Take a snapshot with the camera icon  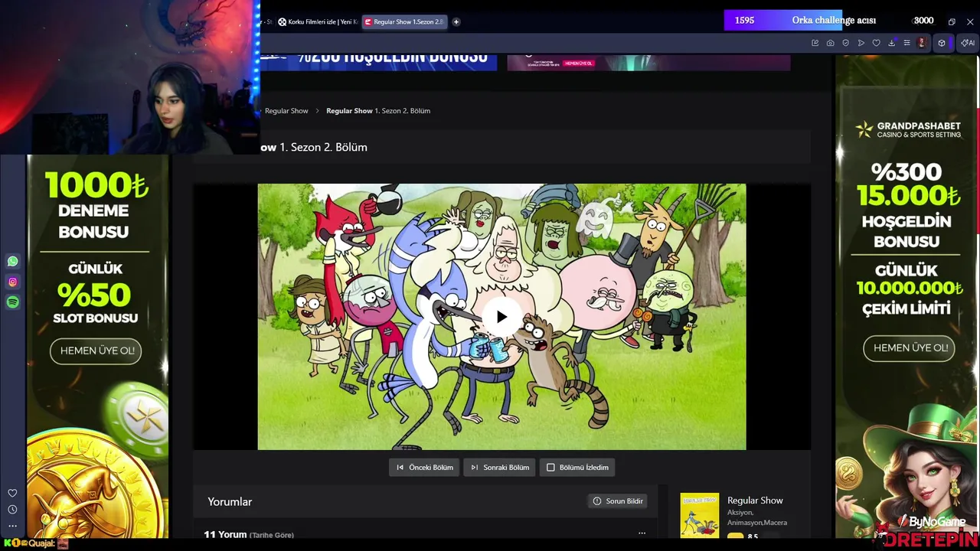(x=830, y=43)
